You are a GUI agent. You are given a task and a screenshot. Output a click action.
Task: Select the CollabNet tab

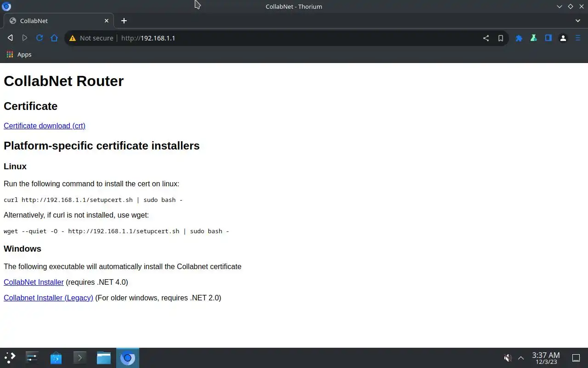click(59, 21)
